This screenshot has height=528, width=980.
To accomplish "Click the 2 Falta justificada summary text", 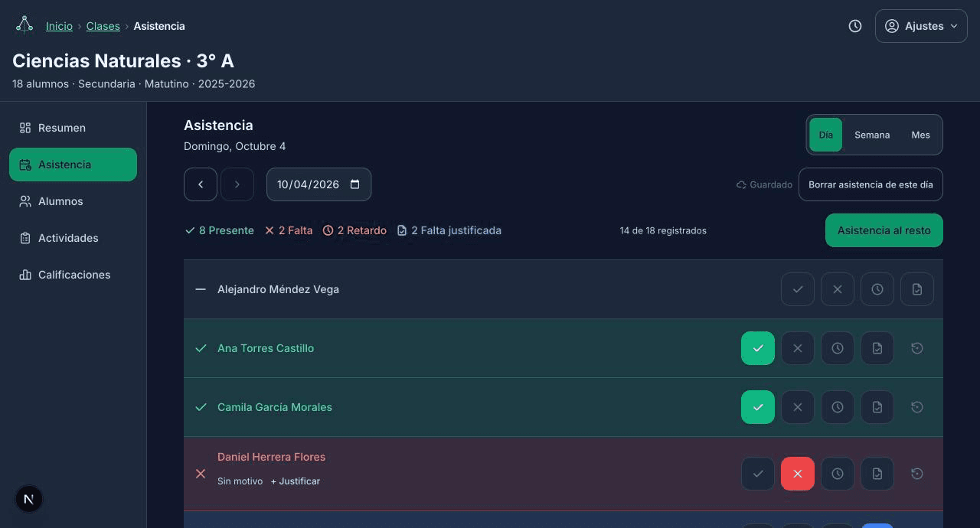I will [x=449, y=230].
